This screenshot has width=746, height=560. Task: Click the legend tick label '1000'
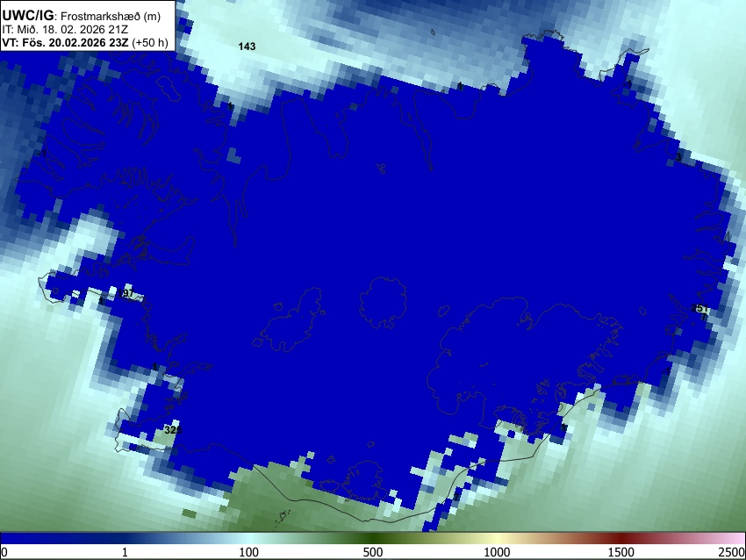[x=497, y=552]
